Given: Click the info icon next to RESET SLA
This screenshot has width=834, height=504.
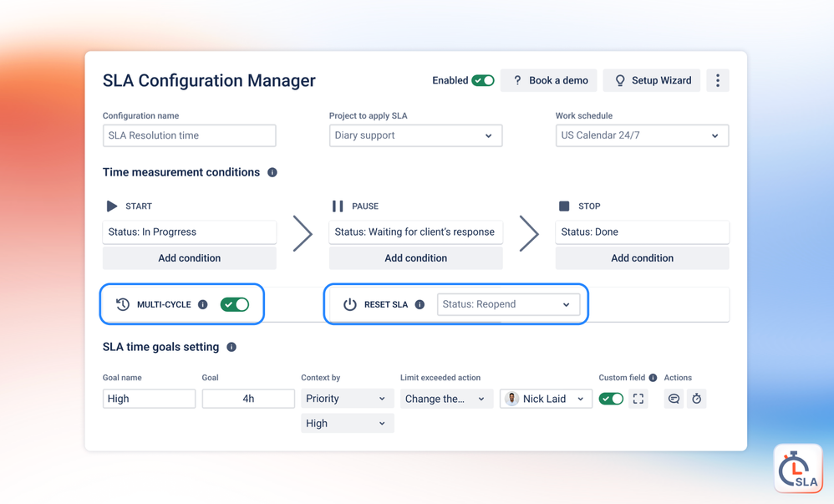Looking at the screenshot, I should click(420, 304).
